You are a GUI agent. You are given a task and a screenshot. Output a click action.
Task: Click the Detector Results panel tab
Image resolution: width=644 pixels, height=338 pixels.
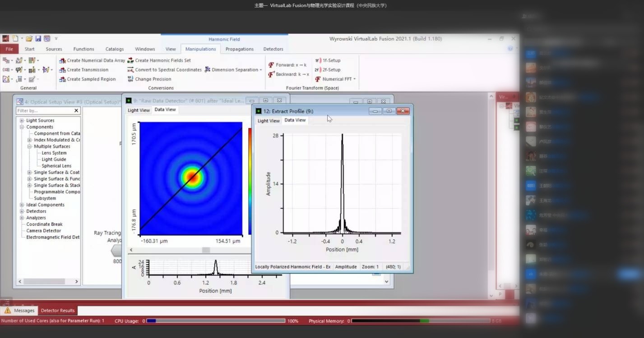[58, 311]
